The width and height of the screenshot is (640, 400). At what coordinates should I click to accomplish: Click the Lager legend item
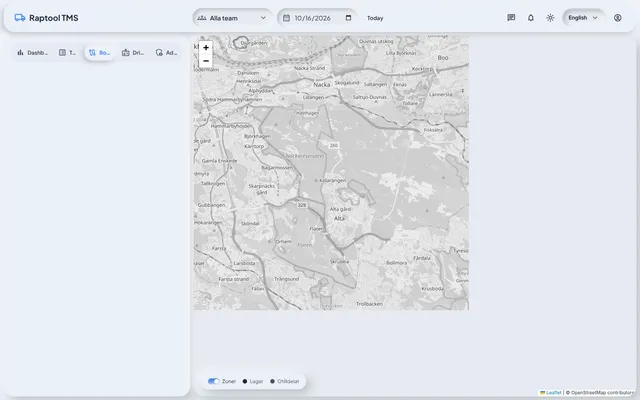(253, 381)
